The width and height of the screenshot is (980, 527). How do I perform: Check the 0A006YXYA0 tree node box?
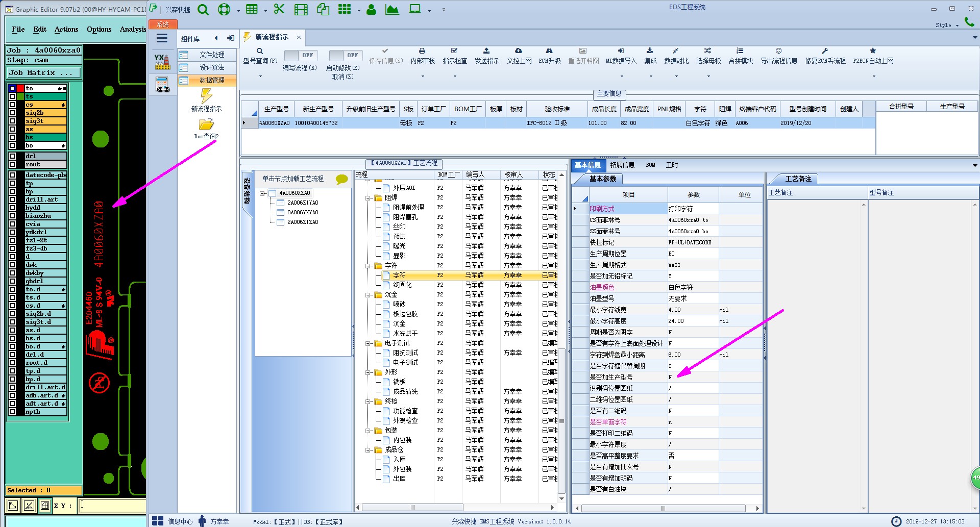click(280, 212)
